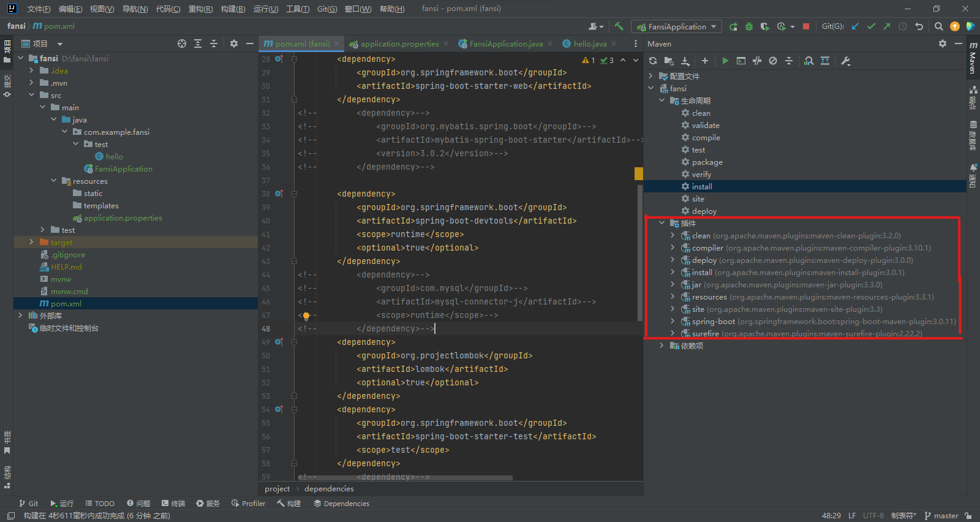
Task: Open search everywhere magnifier
Action: click(938, 26)
